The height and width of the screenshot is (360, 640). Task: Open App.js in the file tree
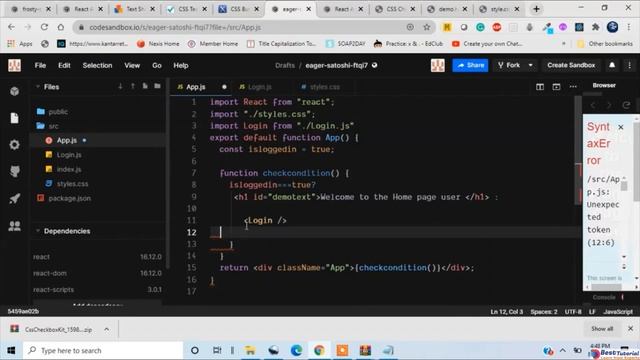pos(67,140)
